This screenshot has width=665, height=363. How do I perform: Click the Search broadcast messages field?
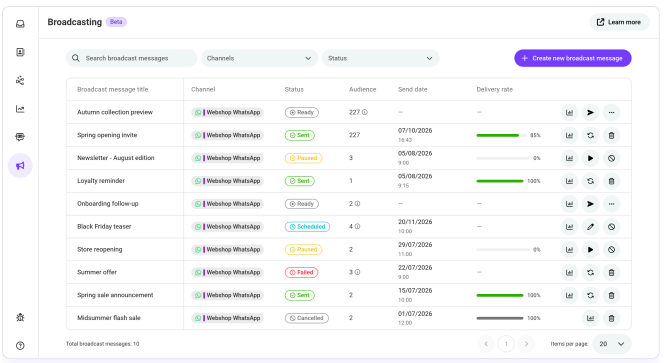tap(131, 58)
